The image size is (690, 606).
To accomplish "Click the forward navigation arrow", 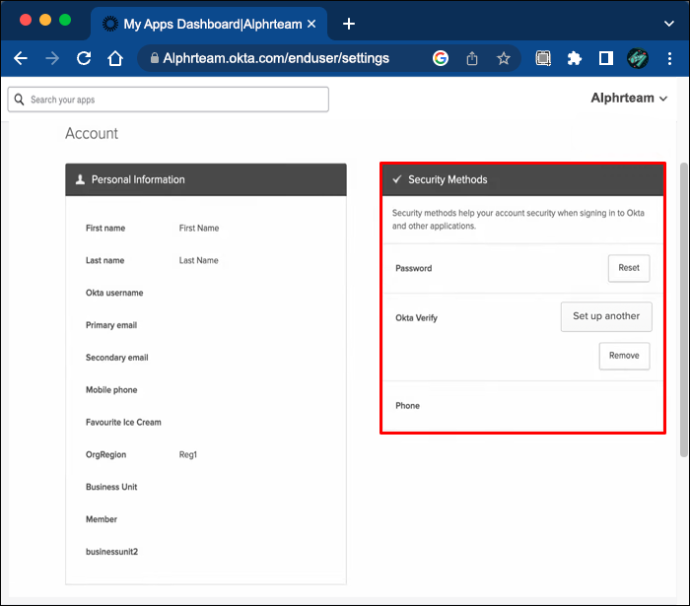I will [x=52, y=58].
